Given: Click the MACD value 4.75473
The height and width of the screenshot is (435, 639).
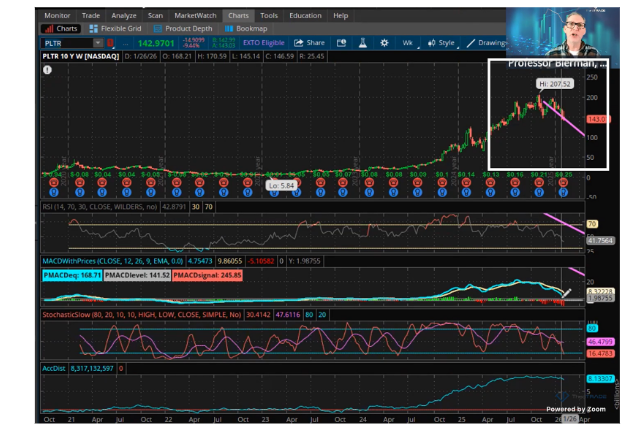Looking at the screenshot, I should pyautogui.click(x=200, y=261).
